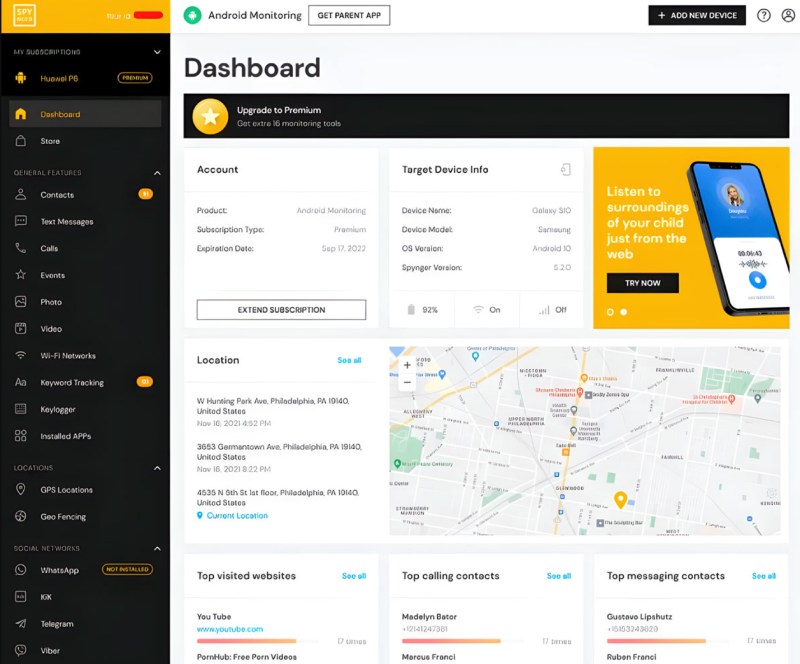The width and height of the screenshot is (800, 664).
Task: Collapse the My Subscriptions section
Action: click(157, 52)
